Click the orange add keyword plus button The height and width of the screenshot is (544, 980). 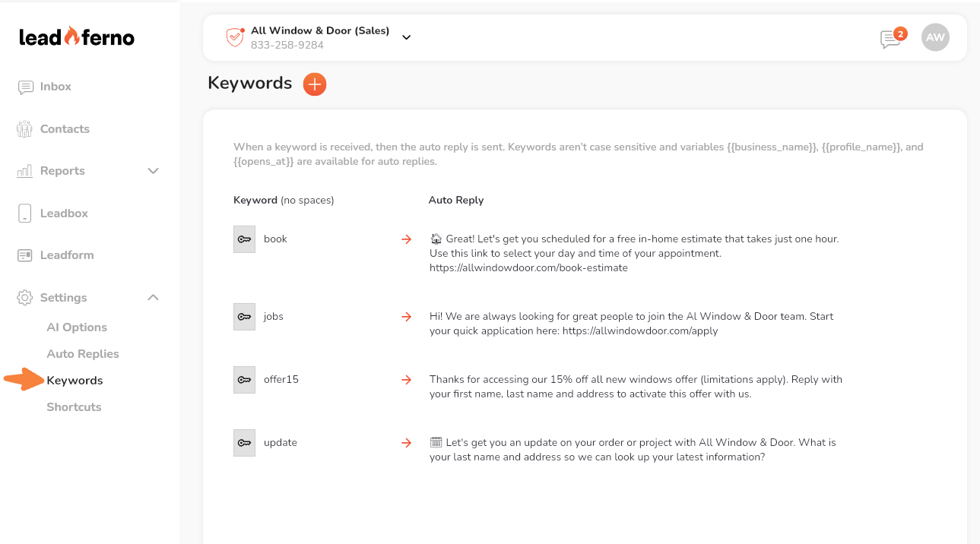[x=314, y=84]
